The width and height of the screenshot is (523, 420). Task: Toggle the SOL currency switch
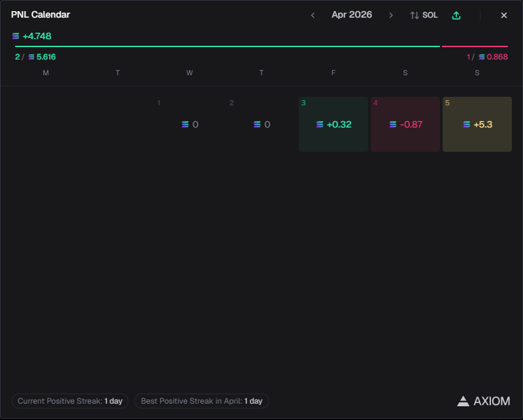coord(424,15)
